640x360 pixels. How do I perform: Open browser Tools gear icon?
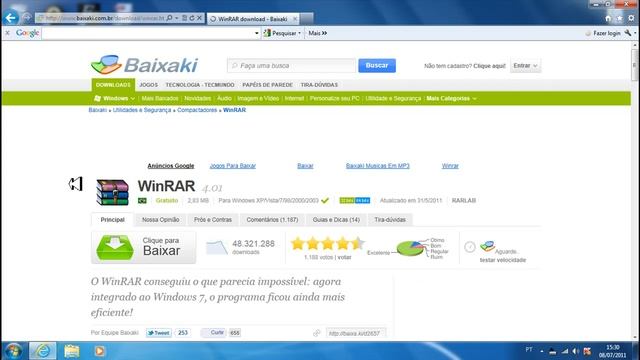(631, 18)
